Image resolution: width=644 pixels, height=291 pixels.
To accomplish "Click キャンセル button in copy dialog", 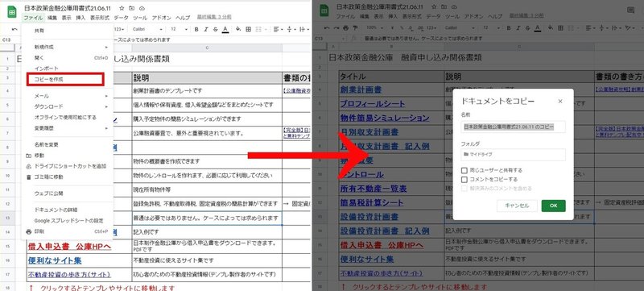I will [517, 206].
